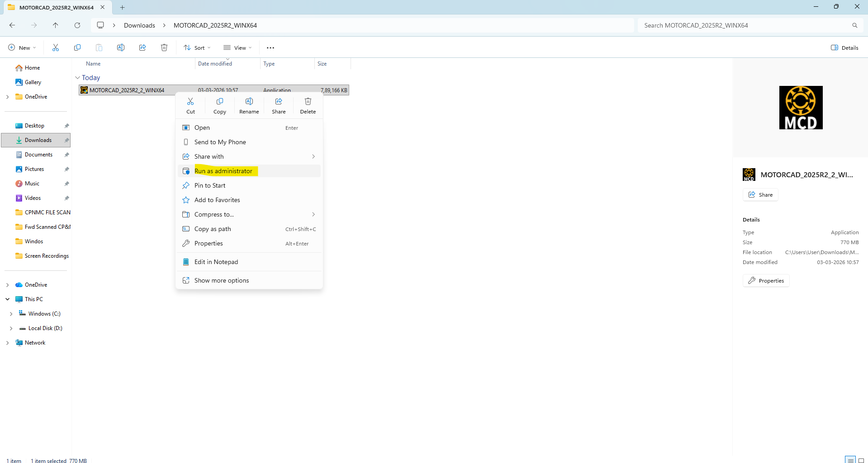The height and width of the screenshot is (463, 868).
Task: Select Run as administrator
Action: pyautogui.click(x=223, y=171)
